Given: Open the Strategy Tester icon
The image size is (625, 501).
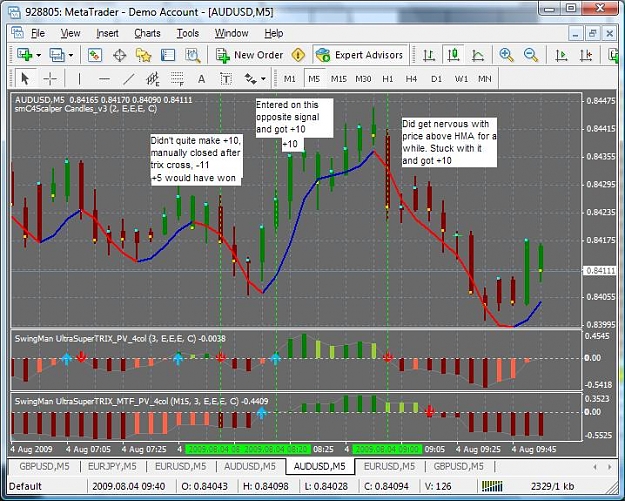Looking at the screenshot, I should pyautogui.click(x=193, y=55).
